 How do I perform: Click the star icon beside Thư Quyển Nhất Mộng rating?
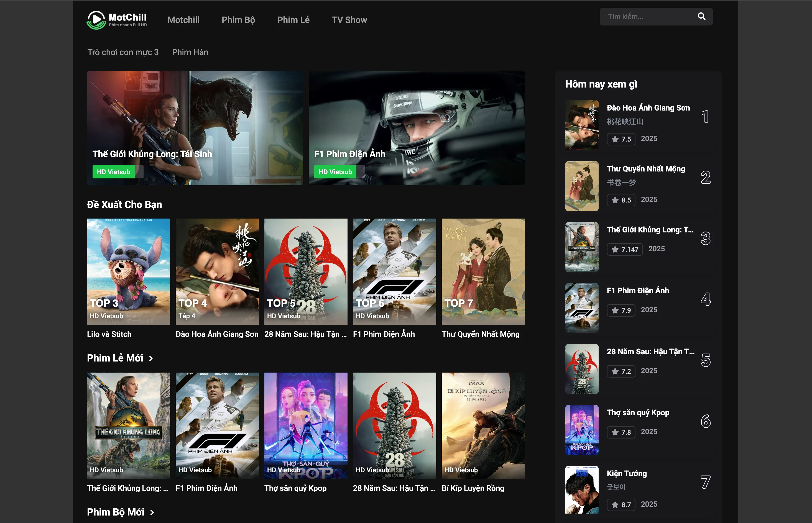click(615, 200)
